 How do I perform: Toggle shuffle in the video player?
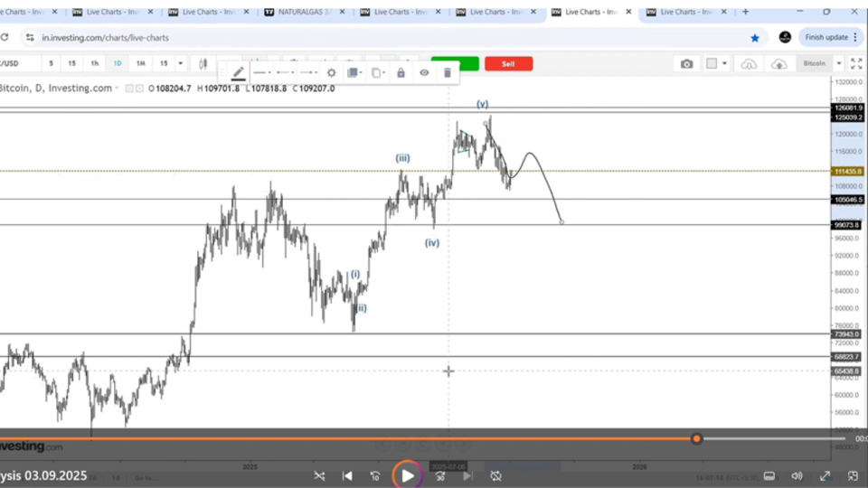pyautogui.click(x=319, y=475)
